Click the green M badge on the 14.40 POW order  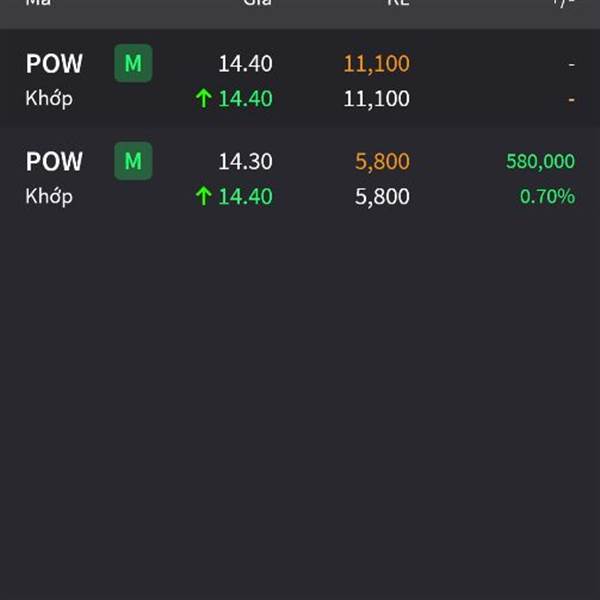pos(133,64)
